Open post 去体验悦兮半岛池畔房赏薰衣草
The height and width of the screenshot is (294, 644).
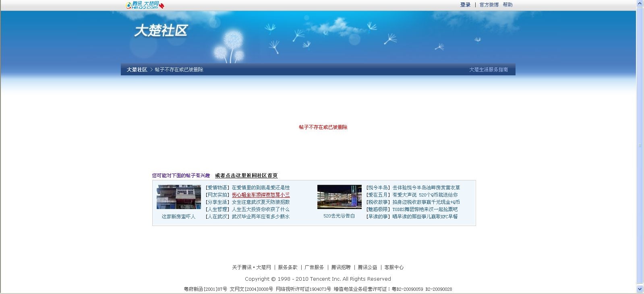(426, 188)
